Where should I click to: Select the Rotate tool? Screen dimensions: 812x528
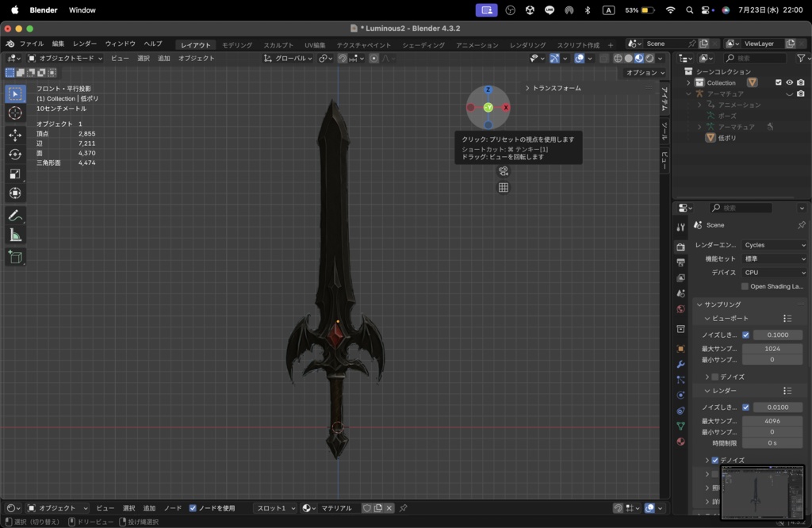point(16,154)
